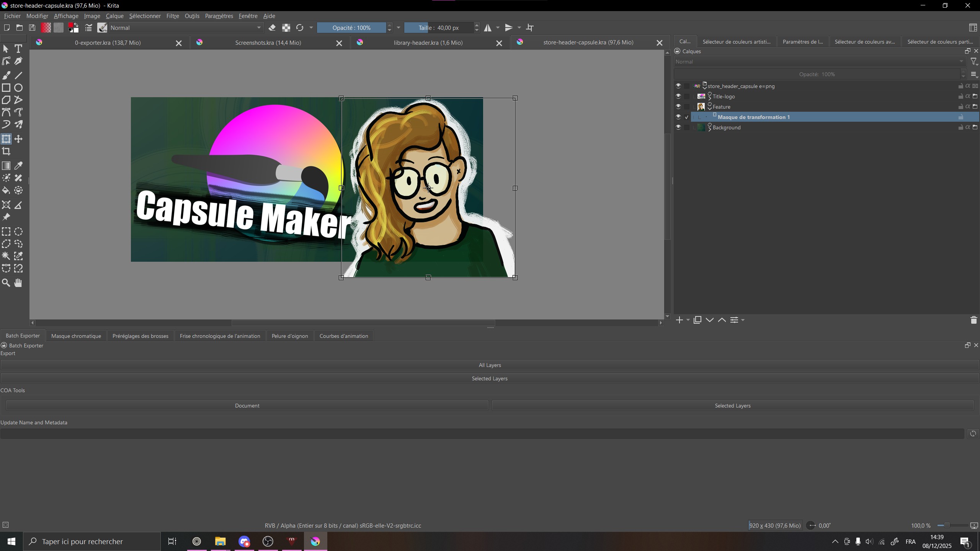
Task: Select the Move tool
Action: pos(18,139)
